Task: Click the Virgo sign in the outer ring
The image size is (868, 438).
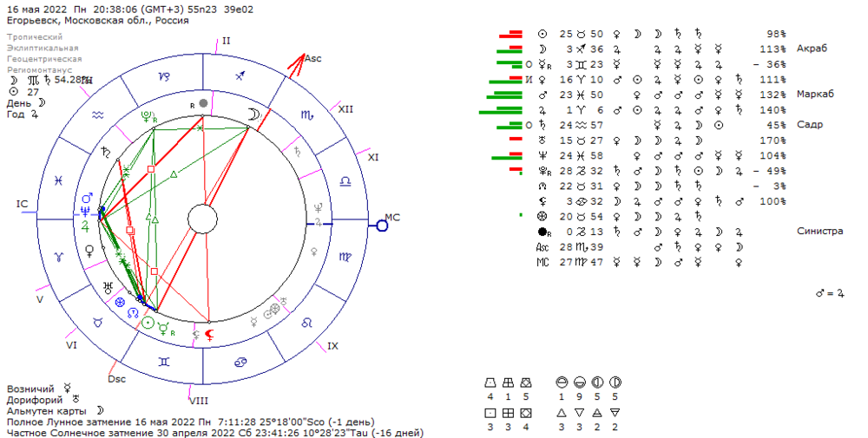Action: (x=345, y=257)
